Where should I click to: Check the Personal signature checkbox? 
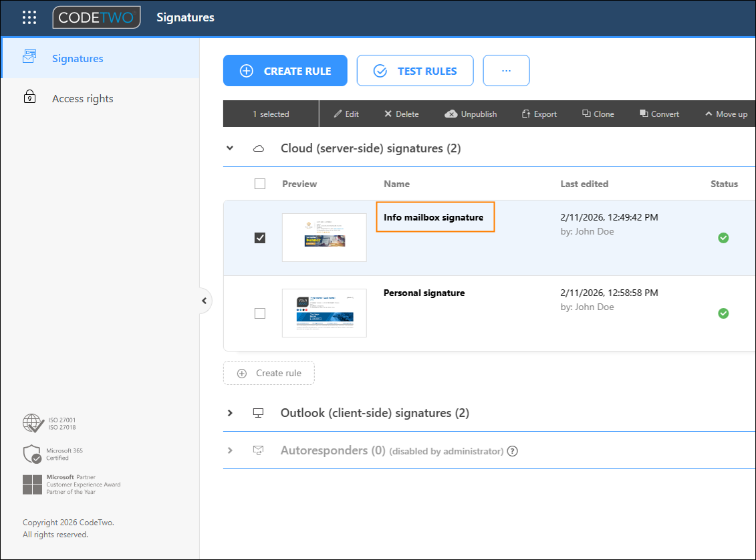[260, 313]
